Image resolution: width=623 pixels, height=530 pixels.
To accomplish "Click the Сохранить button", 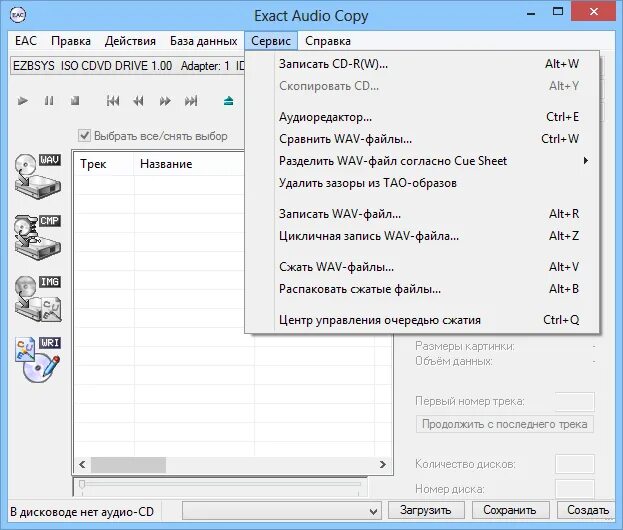I will (510, 510).
